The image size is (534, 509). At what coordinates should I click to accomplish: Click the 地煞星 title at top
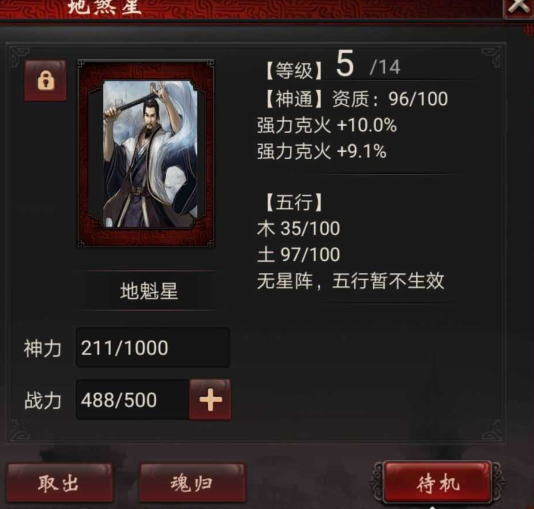[x=105, y=7]
